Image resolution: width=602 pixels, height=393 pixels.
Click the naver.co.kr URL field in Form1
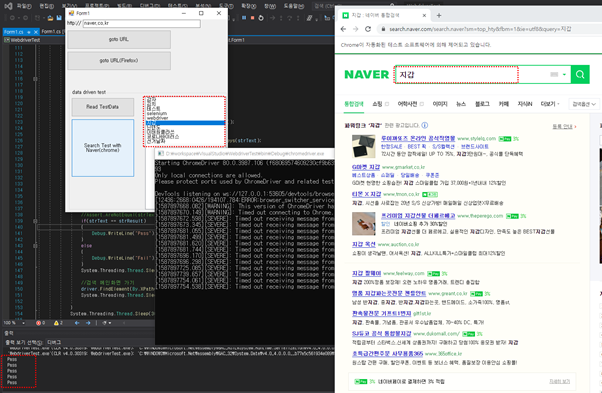[x=142, y=23]
